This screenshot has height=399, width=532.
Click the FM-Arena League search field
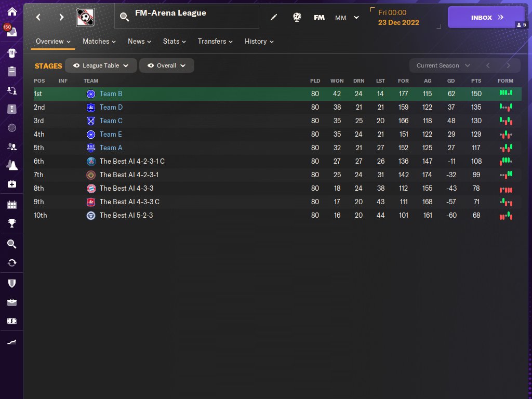[x=187, y=17]
